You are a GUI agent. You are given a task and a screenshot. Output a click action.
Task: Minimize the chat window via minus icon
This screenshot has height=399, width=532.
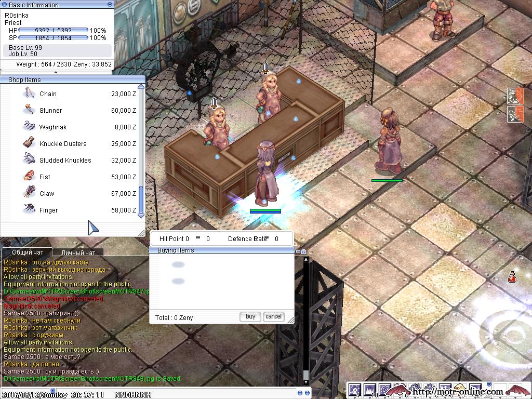click(x=298, y=252)
